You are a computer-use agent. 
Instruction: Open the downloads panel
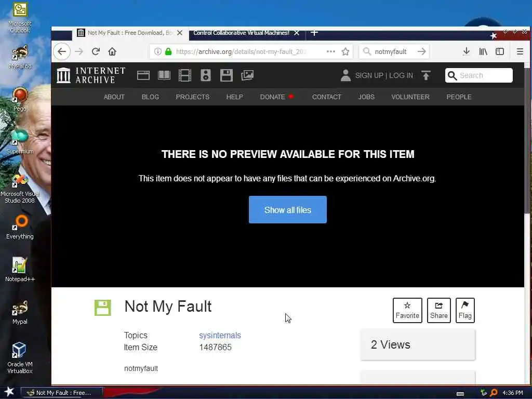tap(466, 51)
